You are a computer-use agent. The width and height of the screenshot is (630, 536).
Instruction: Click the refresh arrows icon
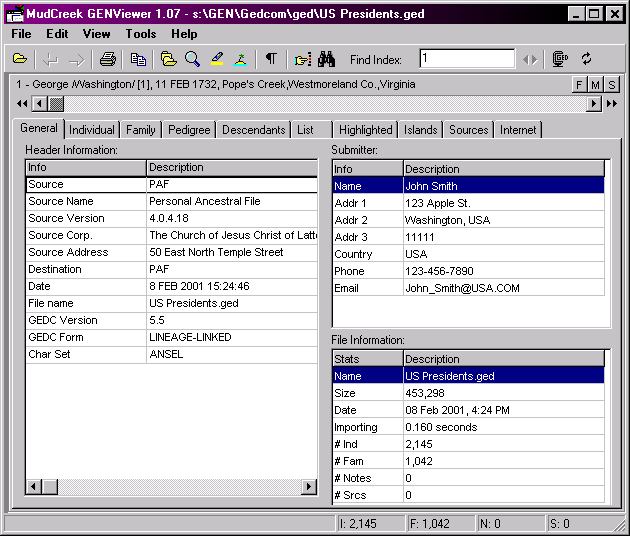pyautogui.click(x=587, y=59)
